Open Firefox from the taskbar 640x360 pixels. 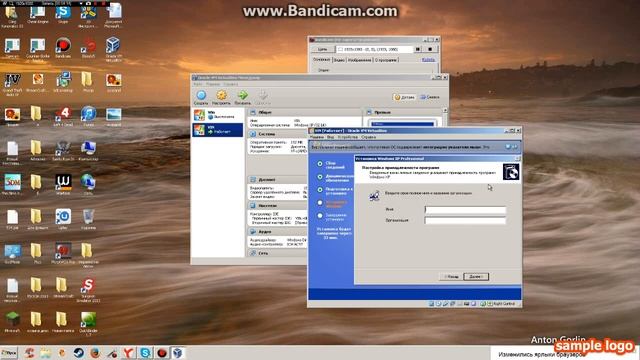pyautogui.click(x=95, y=353)
